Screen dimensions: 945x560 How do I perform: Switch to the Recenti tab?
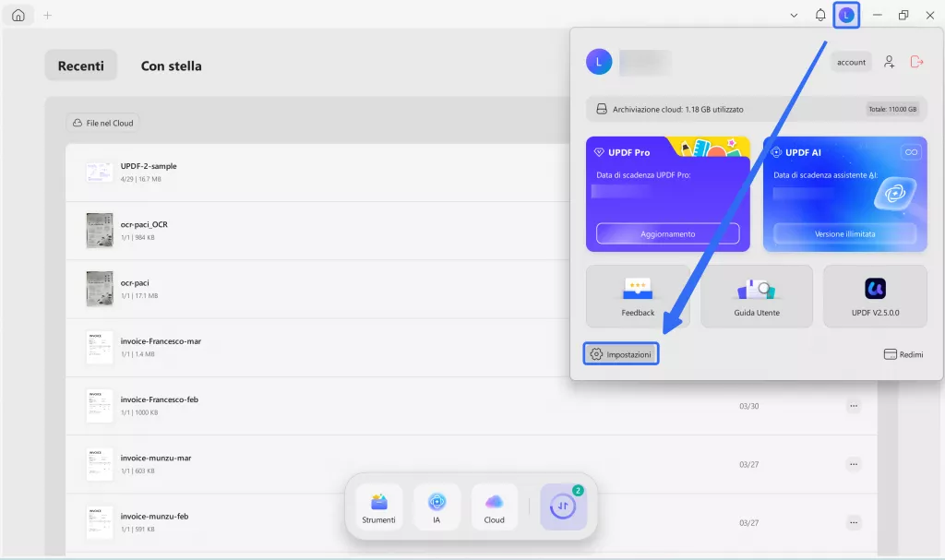tap(81, 66)
